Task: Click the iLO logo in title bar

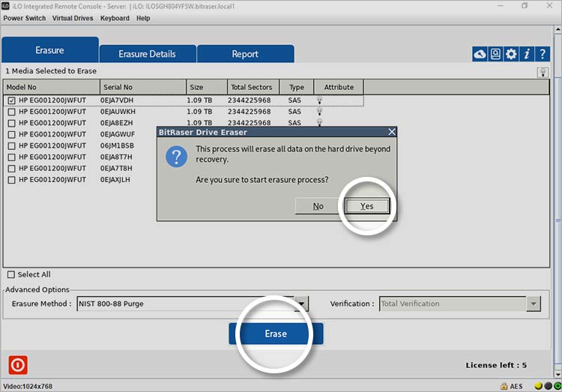Action: (x=5, y=6)
